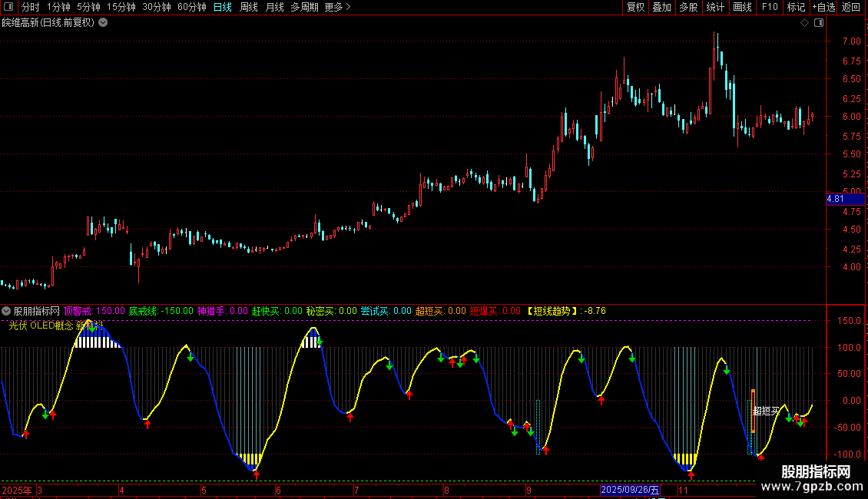The width and height of the screenshot is (868, 499).
Task: Click the diamond icon above the price axis
Action: pyautogui.click(x=804, y=23)
